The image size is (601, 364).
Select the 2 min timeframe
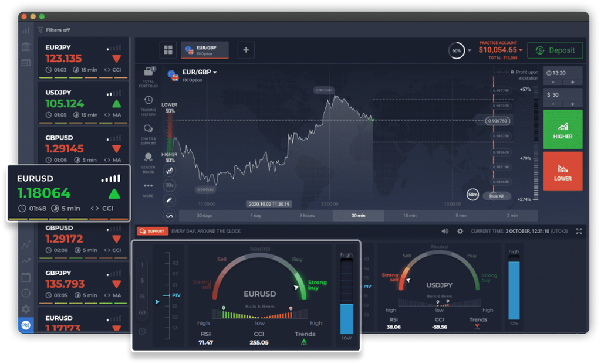pos(512,216)
